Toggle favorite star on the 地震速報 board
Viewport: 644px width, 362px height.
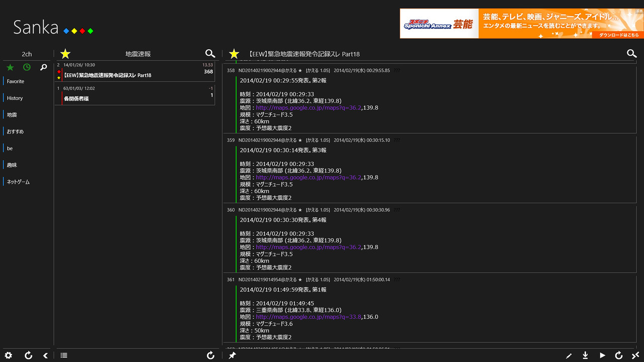tap(65, 53)
